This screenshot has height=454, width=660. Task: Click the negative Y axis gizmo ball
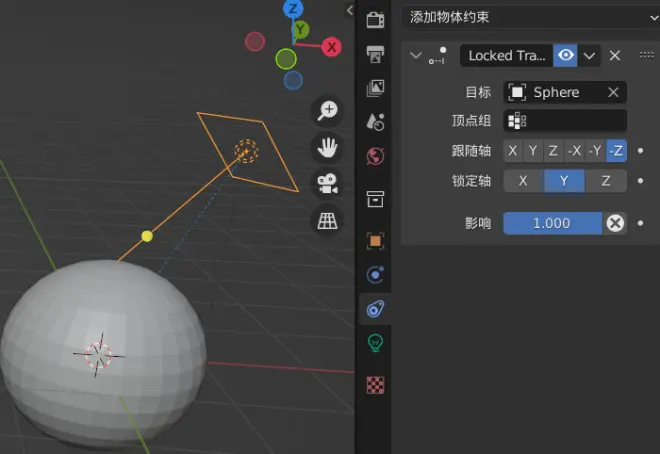[286, 59]
